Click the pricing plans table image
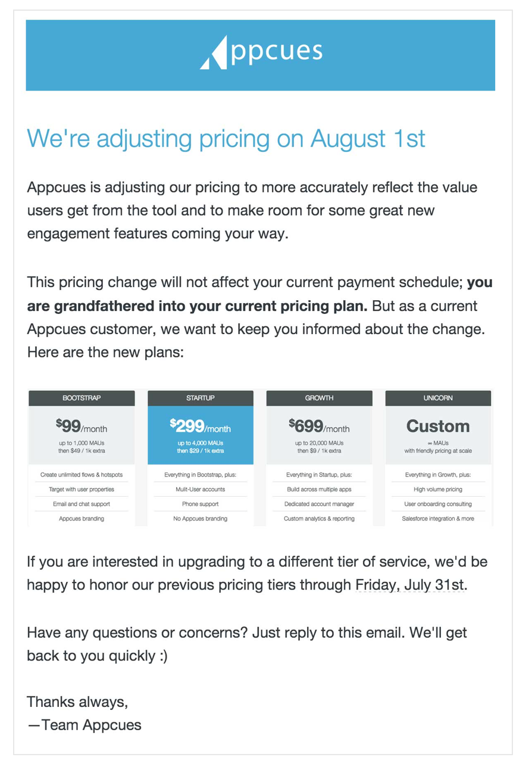Viewport: 532px width, 779px height. point(260,458)
